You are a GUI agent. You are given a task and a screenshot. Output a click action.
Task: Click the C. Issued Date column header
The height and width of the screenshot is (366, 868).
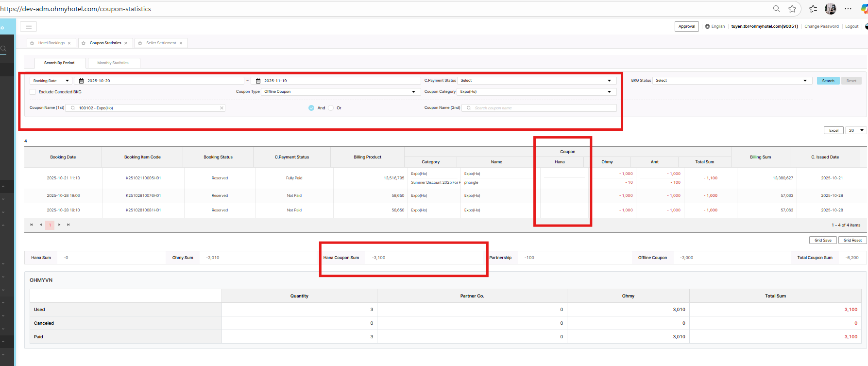point(825,157)
